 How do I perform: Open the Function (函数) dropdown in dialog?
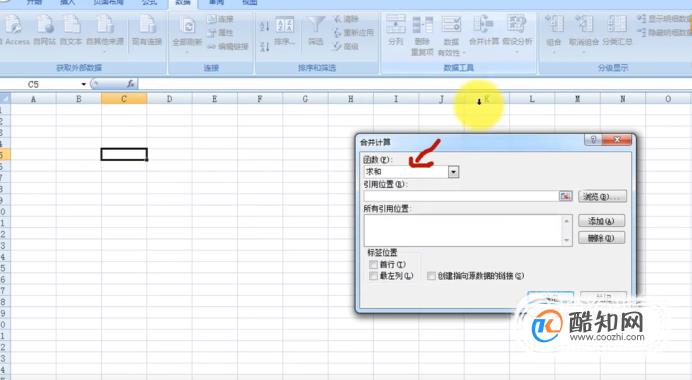(453, 172)
